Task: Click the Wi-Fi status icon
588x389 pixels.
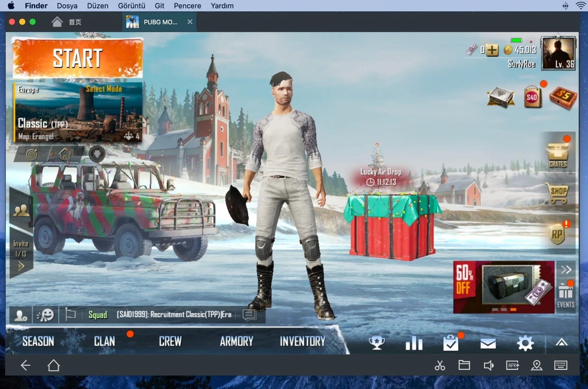Action: (581, 6)
